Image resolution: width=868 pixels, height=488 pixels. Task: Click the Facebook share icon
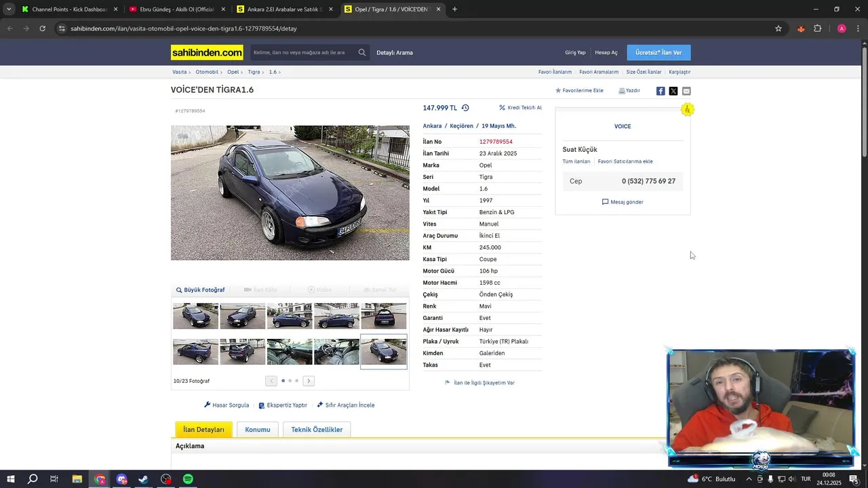coord(660,91)
